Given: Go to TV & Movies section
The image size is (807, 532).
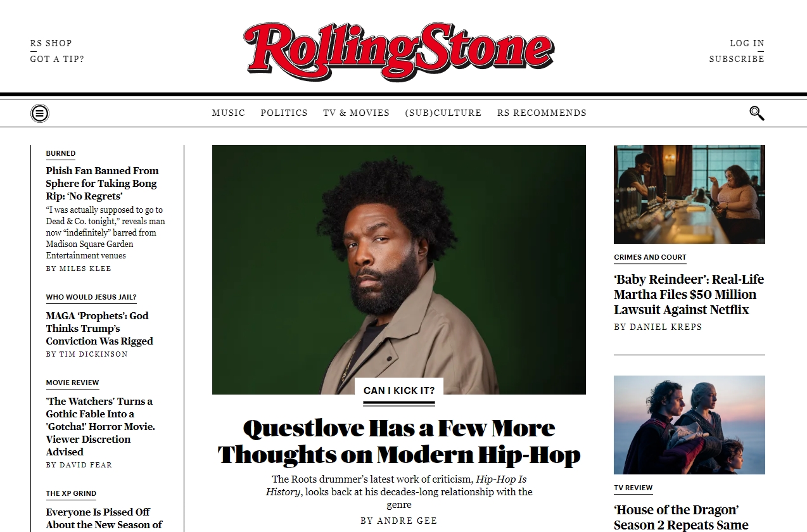Looking at the screenshot, I should click(356, 113).
